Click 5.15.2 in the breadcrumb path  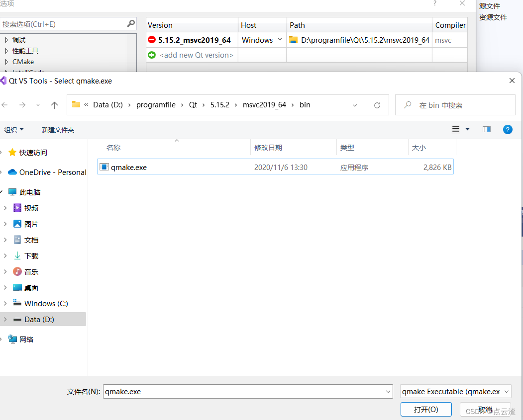coord(220,105)
